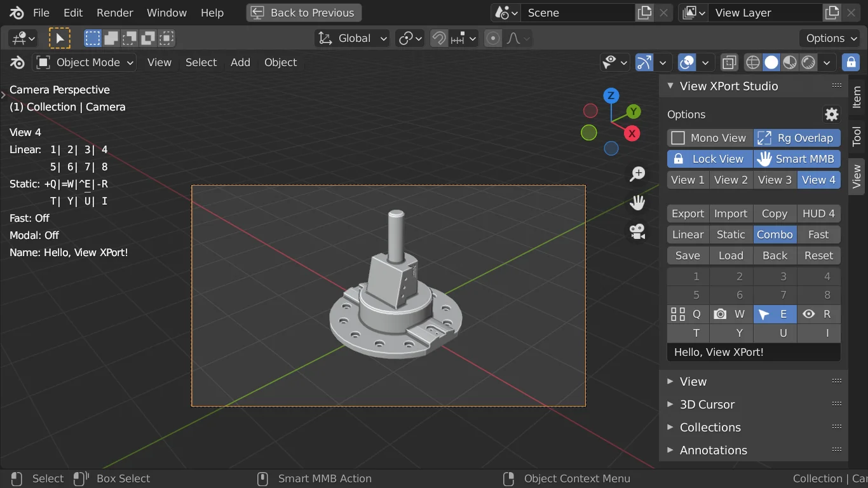868x488 pixels.
Task: Switch to wireframe viewport shading
Action: point(752,62)
